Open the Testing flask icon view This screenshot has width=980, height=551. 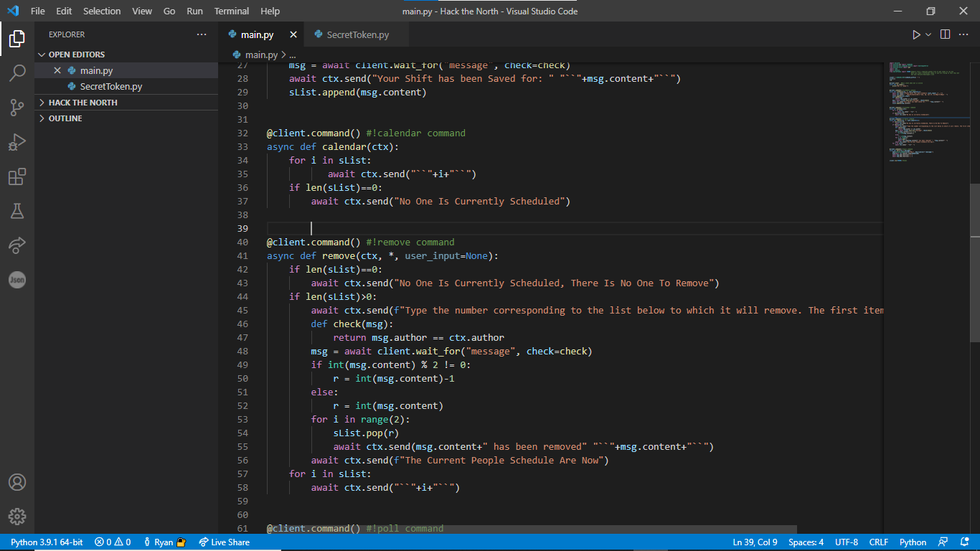click(x=17, y=211)
